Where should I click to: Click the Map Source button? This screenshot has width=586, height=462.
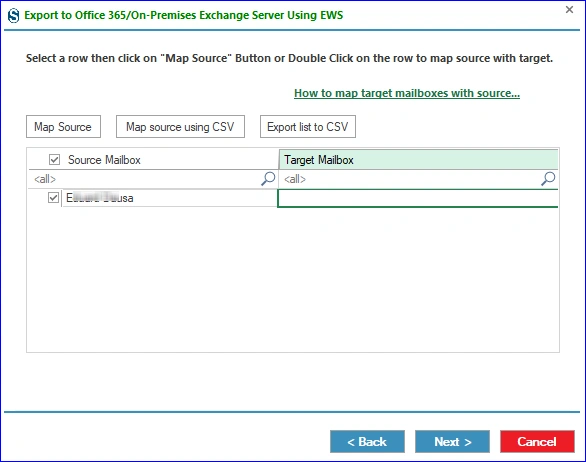[x=63, y=127]
